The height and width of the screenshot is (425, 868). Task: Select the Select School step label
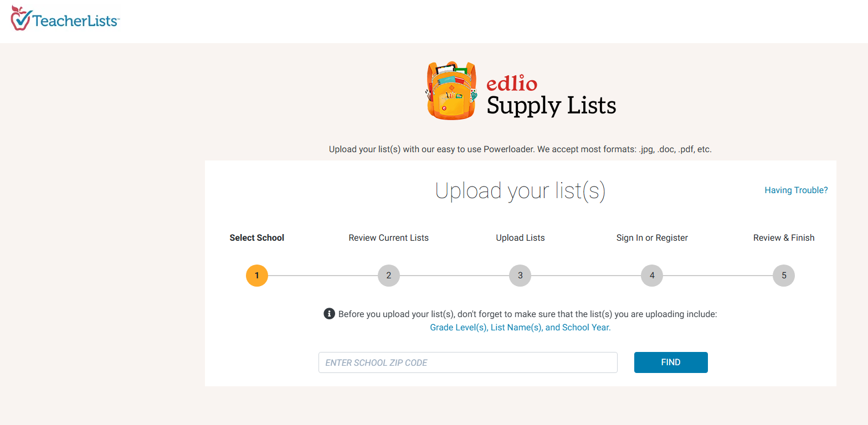257,238
